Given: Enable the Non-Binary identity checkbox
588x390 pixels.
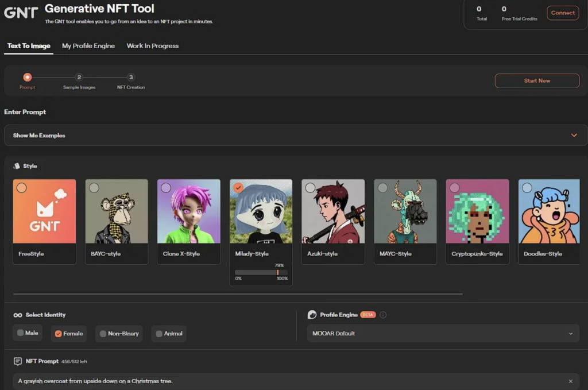Looking at the screenshot, I should tap(103, 333).
